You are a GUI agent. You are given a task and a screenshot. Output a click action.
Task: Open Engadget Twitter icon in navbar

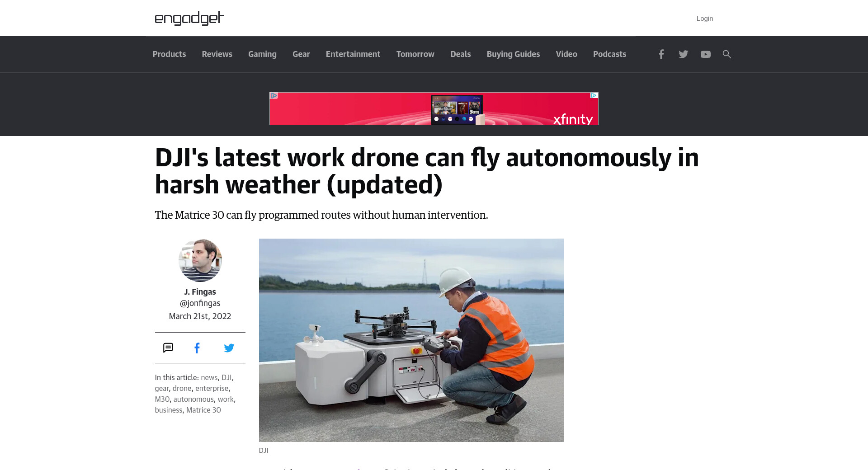pyautogui.click(x=683, y=54)
